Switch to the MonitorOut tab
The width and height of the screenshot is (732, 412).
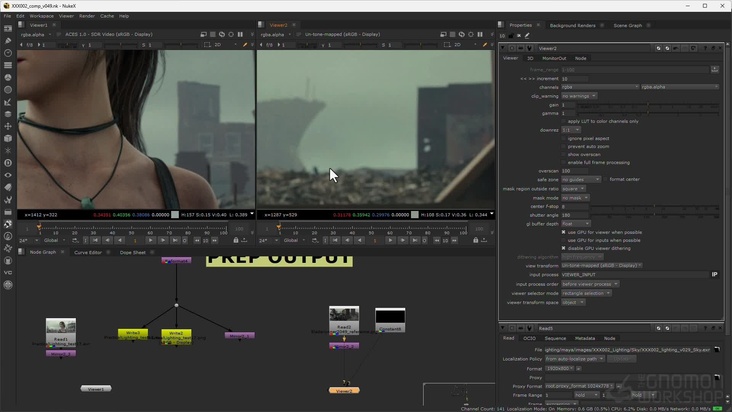[x=554, y=58]
